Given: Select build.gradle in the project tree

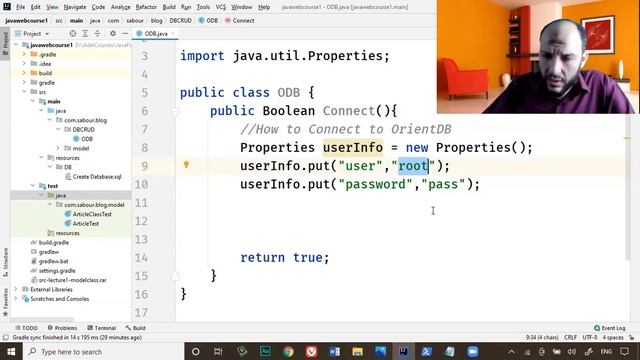Looking at the screenshot, I should pos(50,242).
